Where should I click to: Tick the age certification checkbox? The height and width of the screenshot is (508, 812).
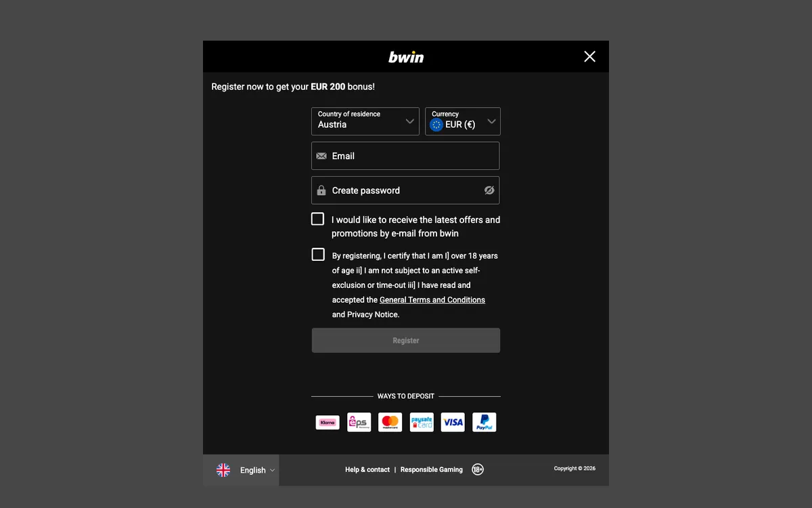(318, 254)
